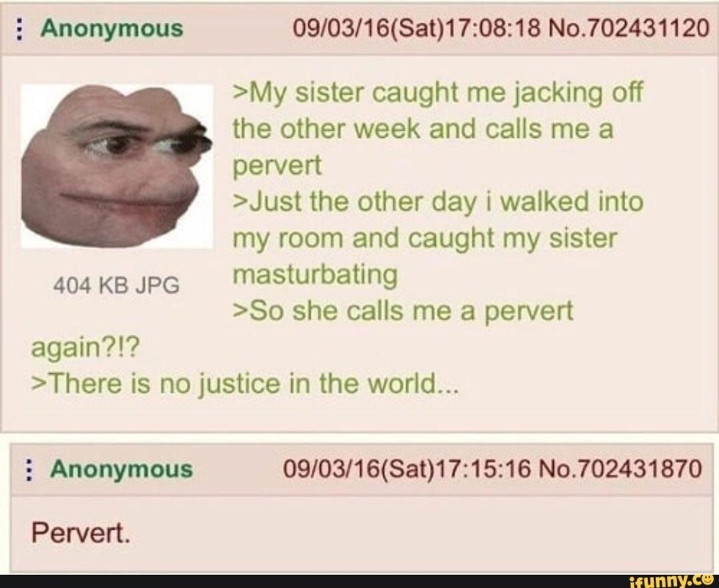This screenshot has width=719, height=588.
Task: Click the word 'pervert' ending the first greentext
Action: (x=277, y=166)
